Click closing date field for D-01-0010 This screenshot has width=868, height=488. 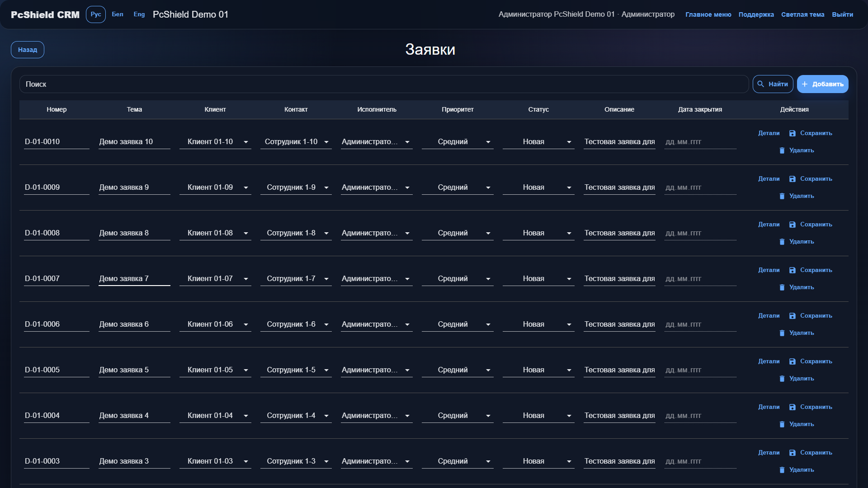pyautogui.click(x=700, y=142)
